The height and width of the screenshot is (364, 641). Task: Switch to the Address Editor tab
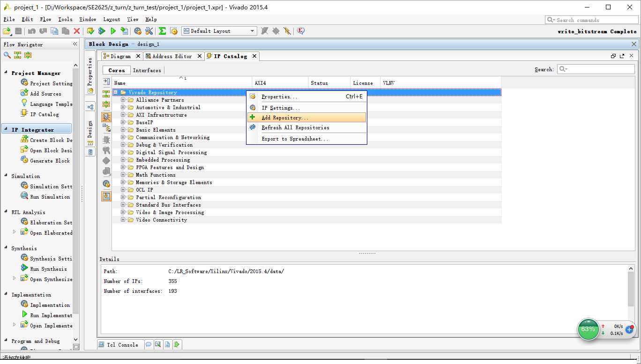coord(172,56)
